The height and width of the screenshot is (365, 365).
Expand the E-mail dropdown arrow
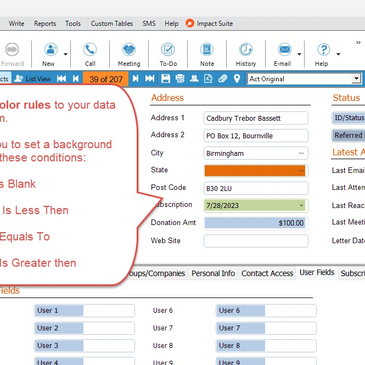299,54
